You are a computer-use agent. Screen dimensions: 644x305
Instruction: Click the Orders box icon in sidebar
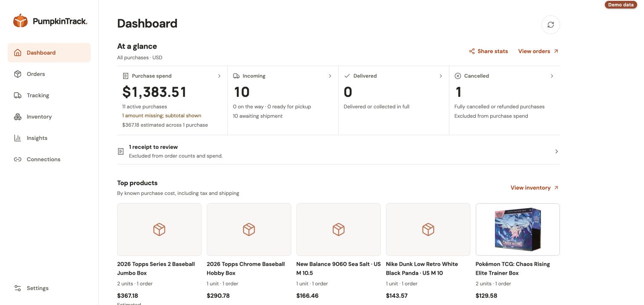[x=17, y=74]
